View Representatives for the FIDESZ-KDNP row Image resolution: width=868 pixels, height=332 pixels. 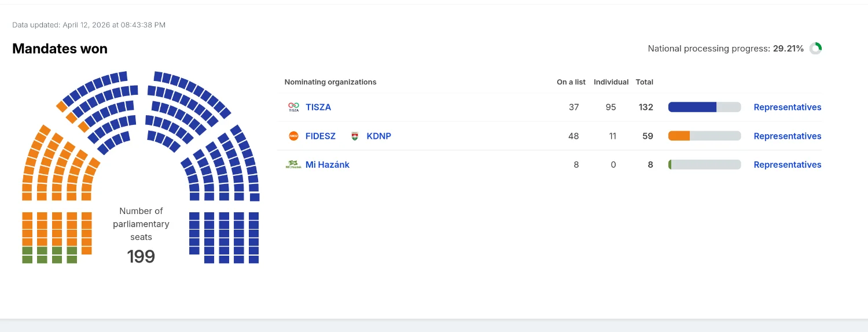[787, 136]
